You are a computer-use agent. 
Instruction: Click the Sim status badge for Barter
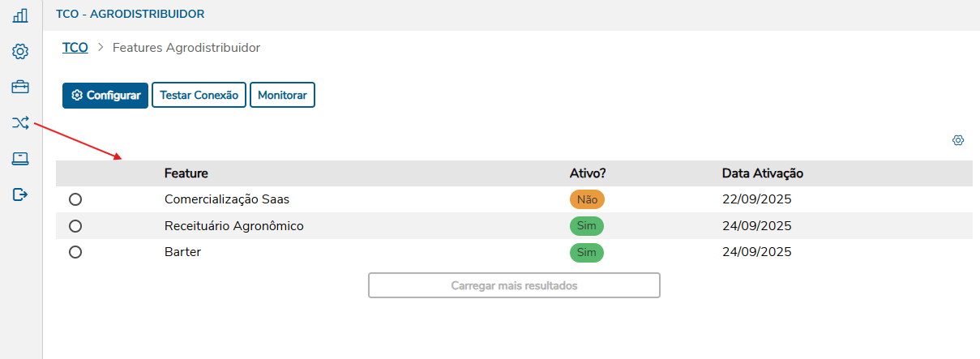point(587,252)
